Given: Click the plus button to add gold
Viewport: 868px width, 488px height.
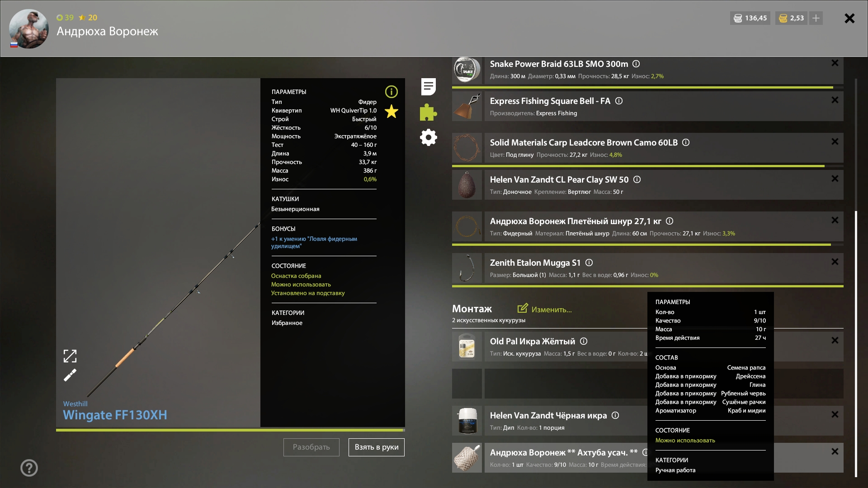Looking at the screenshot, I should (x=816, y=18).
